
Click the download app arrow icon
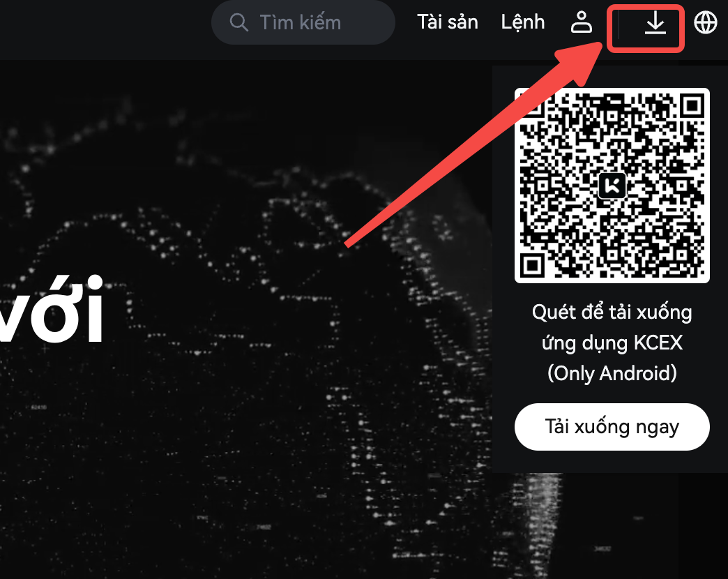(x=655, y=22)
